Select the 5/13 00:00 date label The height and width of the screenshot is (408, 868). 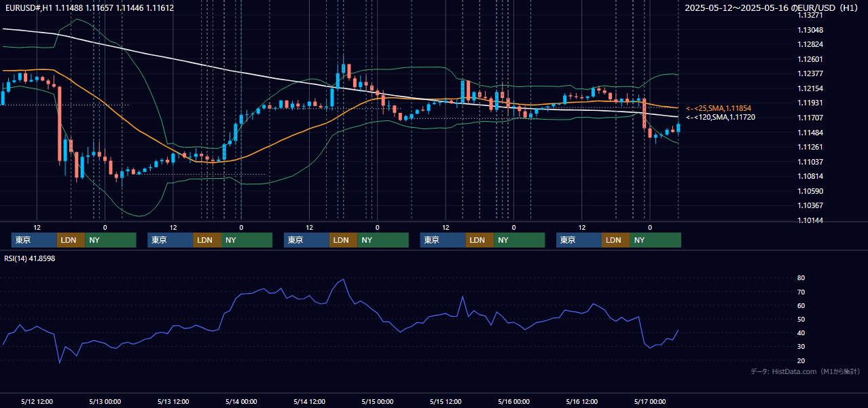tap(105, 401)
